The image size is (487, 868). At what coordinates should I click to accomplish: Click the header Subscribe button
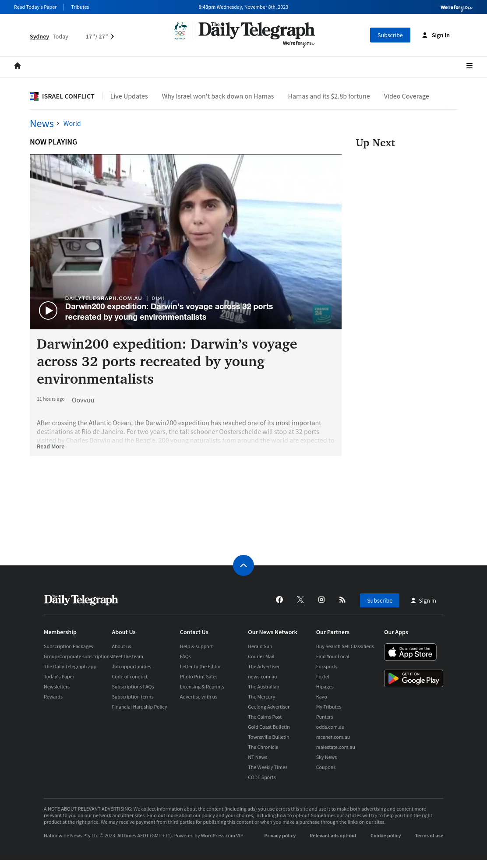point(390,35)
